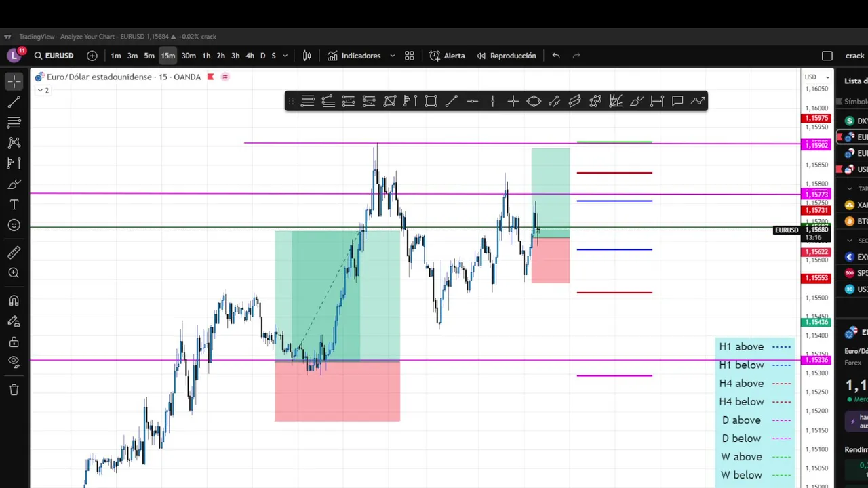Create an alert with Alerta button
The height and width of the screenshot is (488, 868).
click(x=447, y=56)
